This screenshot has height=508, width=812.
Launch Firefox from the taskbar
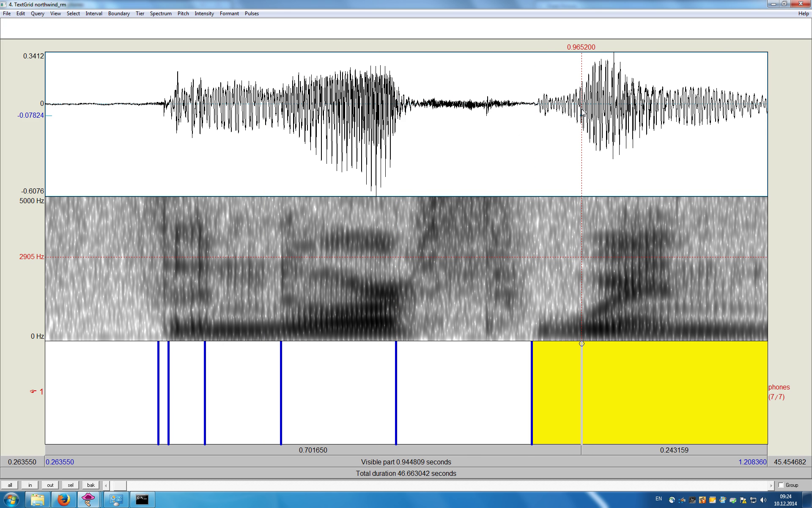tap(64, 500)
